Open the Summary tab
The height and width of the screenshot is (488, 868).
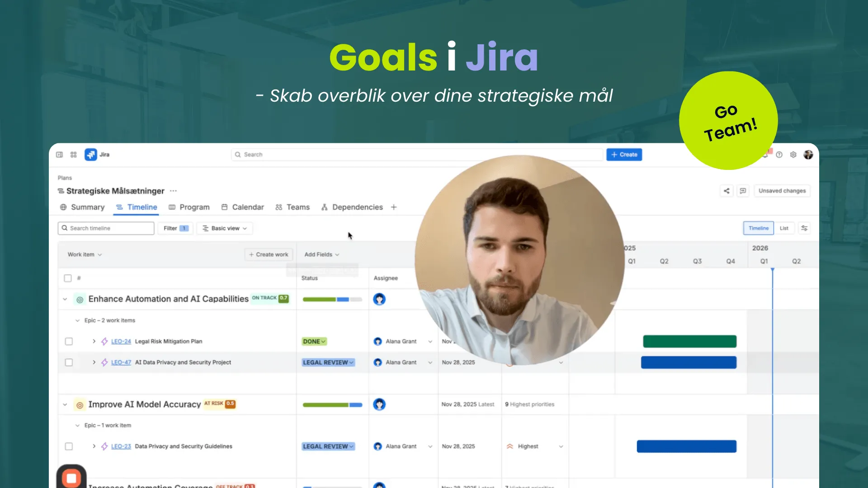pos(82,207)
